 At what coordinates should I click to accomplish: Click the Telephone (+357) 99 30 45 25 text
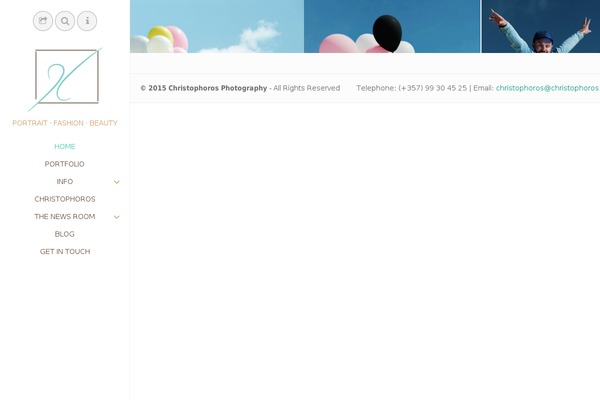click(412, 88)
